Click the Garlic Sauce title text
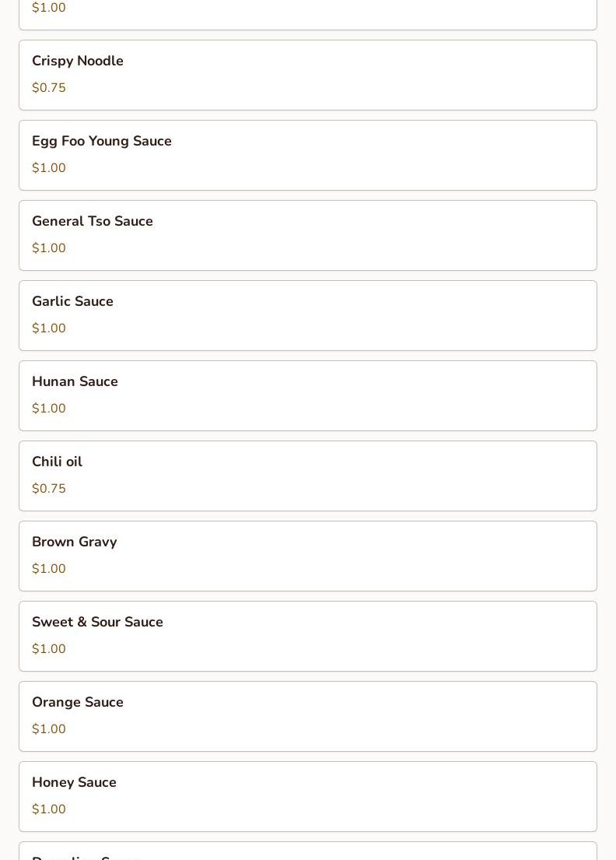This screenshot has width=616, height=860. click(72, 301)
